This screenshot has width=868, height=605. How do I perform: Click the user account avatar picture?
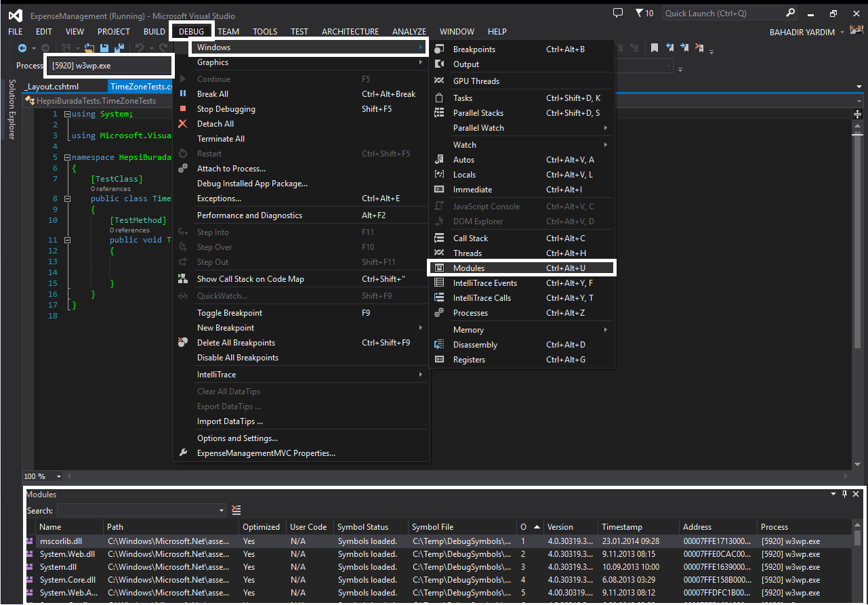coord(856,32)
